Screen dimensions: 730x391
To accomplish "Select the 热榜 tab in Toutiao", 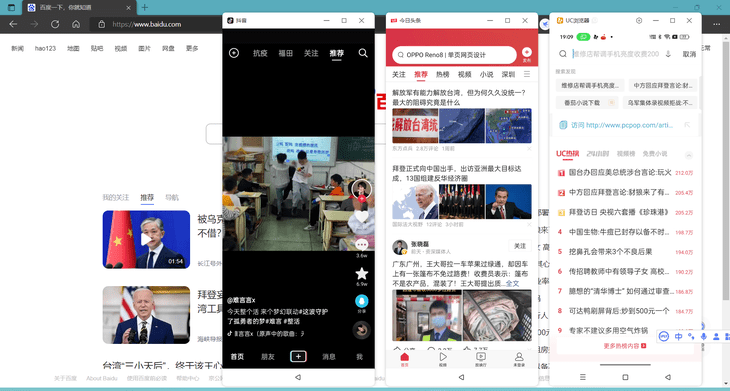I will [443, 74].
